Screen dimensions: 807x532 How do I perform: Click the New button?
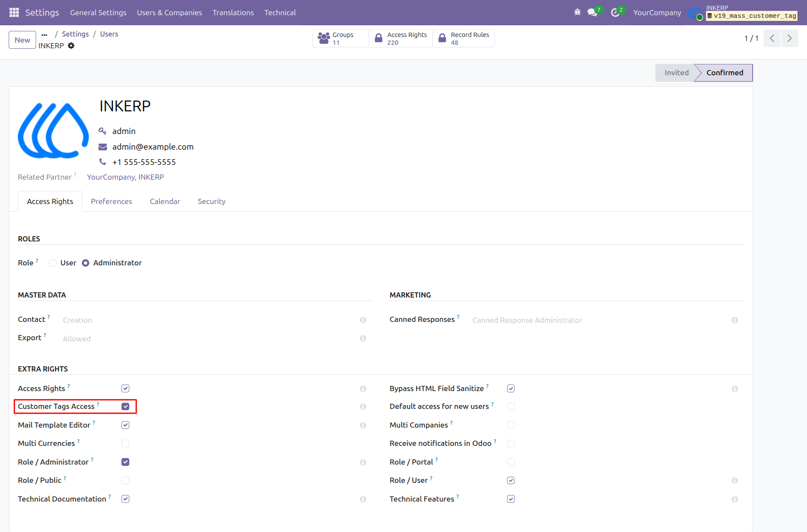coord(22,40)
